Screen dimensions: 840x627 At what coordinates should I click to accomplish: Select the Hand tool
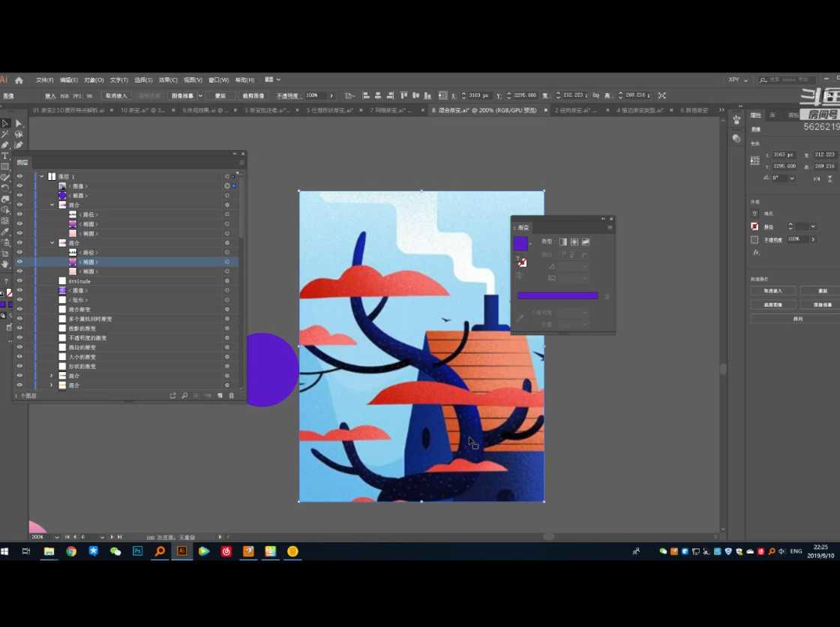pyautogui.click(x=5, y=264)
